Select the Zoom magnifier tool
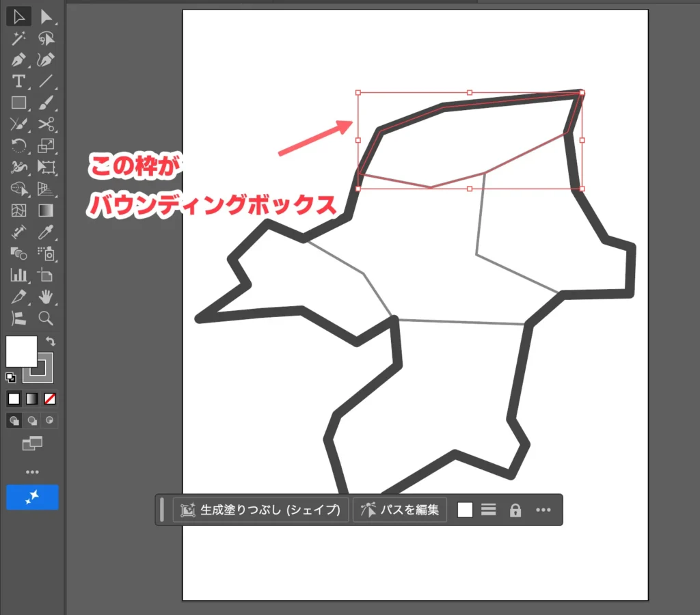 (x=46, y=318)
